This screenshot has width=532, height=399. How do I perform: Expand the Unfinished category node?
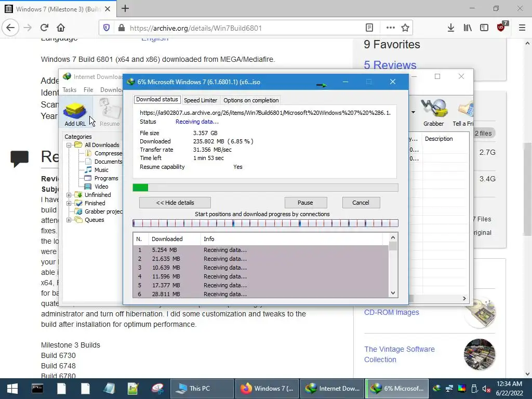point(69,195)
